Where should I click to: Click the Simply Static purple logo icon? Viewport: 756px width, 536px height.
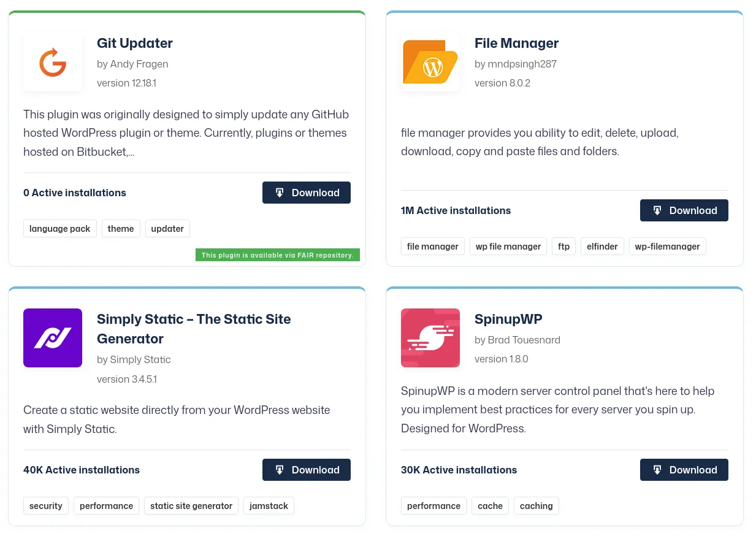point(53,338)
